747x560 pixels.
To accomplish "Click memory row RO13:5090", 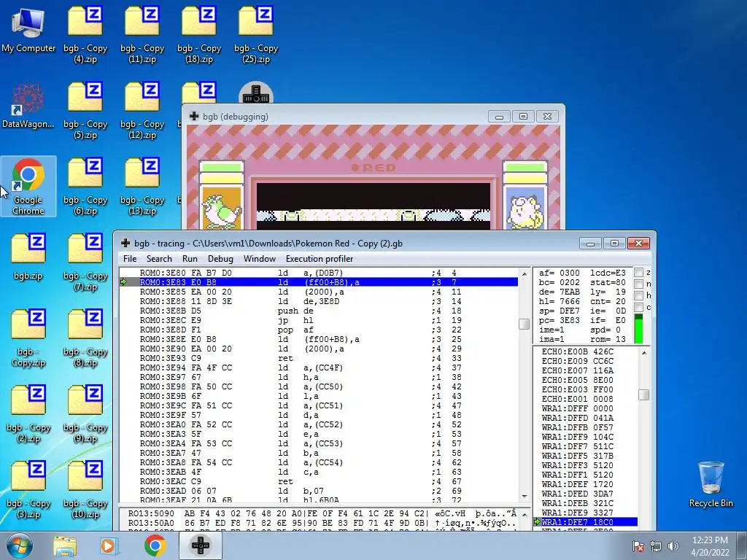I will point(322,514).
